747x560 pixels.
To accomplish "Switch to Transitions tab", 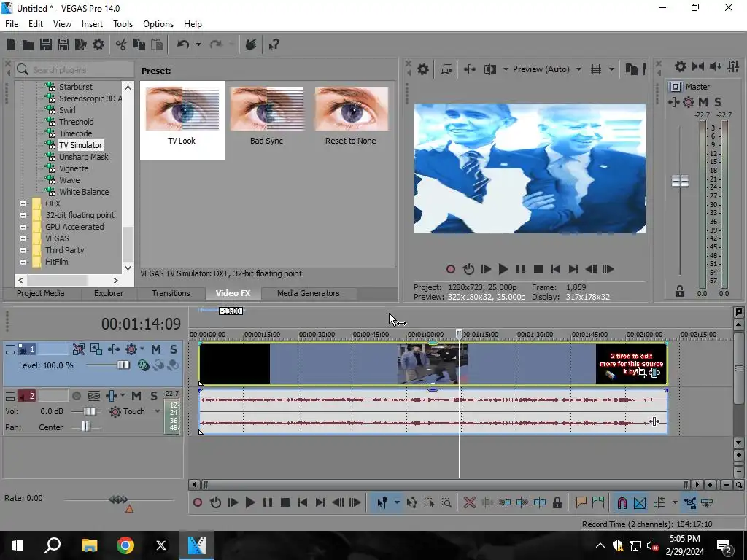I will coord(171,293).
